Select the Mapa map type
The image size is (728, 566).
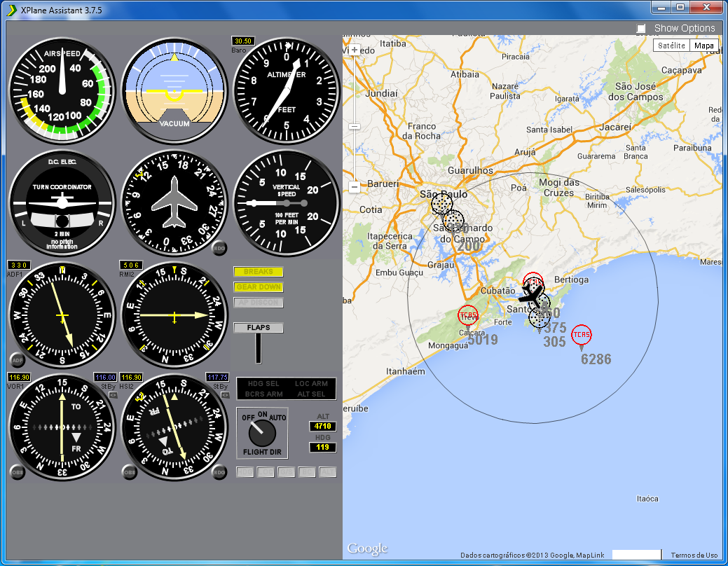pyautogui.click(x=703, y=46)
